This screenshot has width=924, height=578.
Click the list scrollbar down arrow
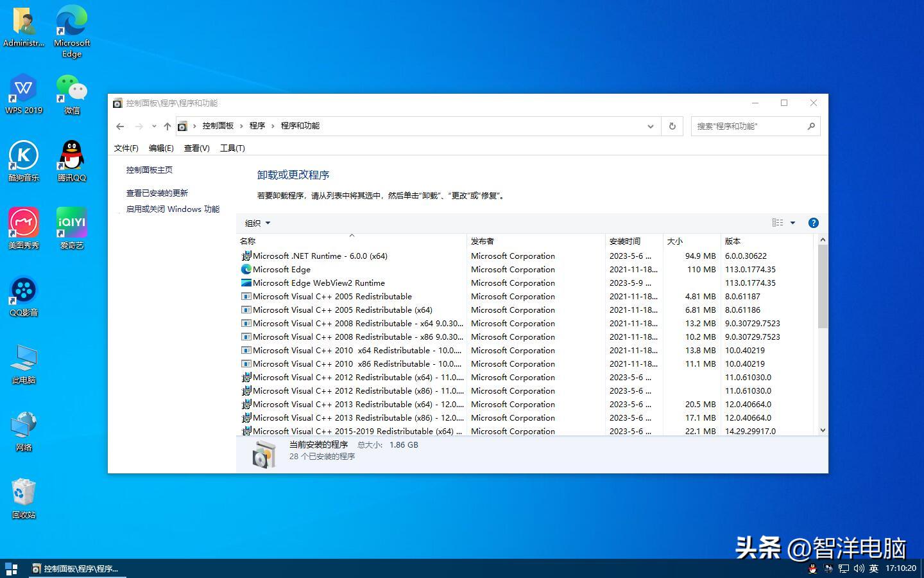823,430
